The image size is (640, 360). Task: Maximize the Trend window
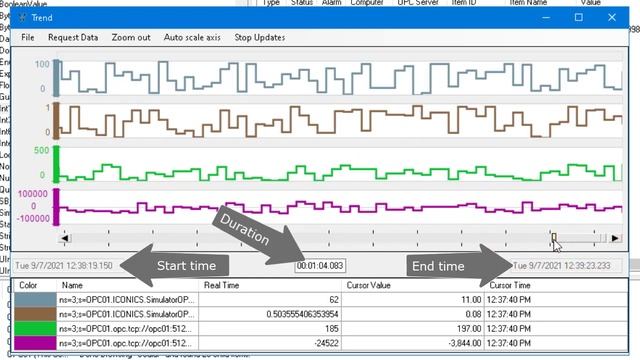click(x=578, y=18)
